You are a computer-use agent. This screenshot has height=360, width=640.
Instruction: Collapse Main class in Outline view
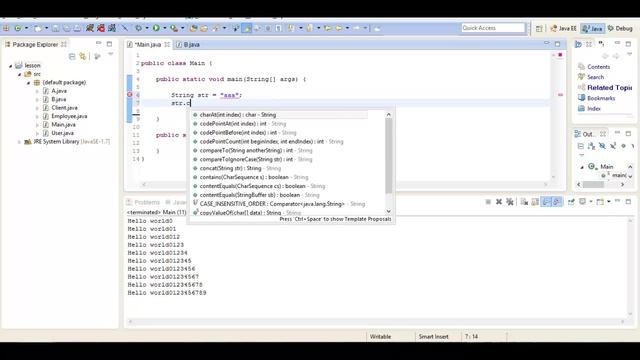[x=582, y=167]
